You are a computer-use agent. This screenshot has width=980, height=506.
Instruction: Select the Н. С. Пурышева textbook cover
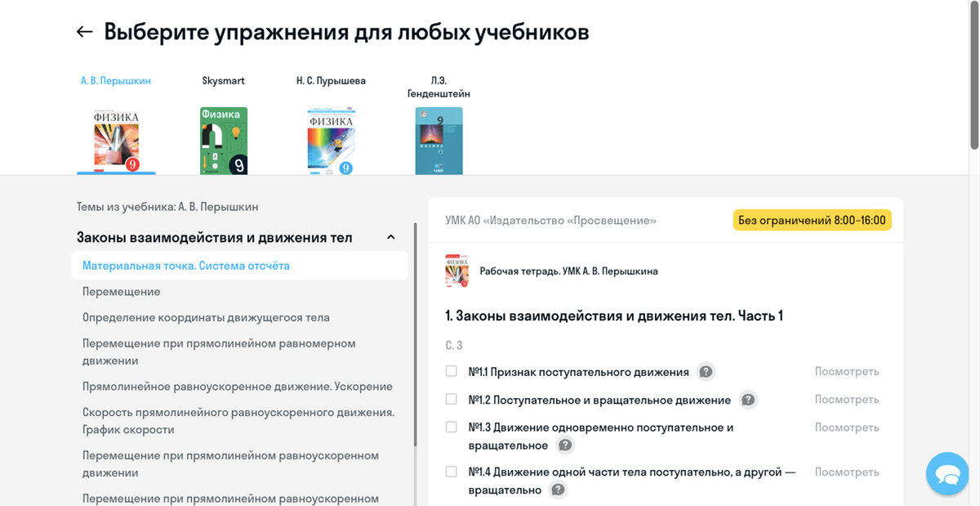pos(331,141)
